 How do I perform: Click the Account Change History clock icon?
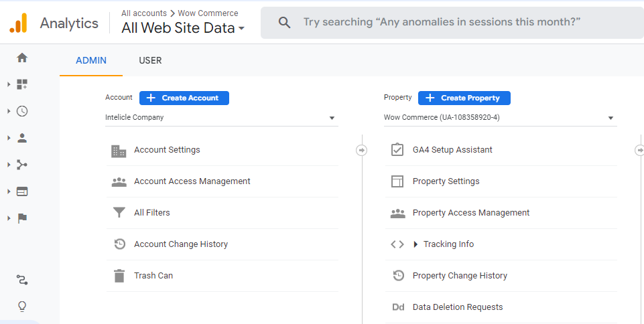[x=119, y=244]
